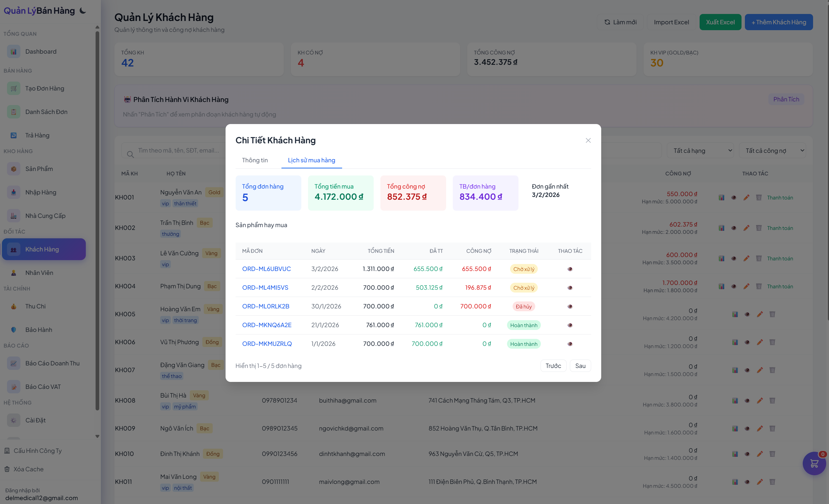Open chart icon for customer KH002
This screenshot has width=829, height=504.
[x=721, y=228]
